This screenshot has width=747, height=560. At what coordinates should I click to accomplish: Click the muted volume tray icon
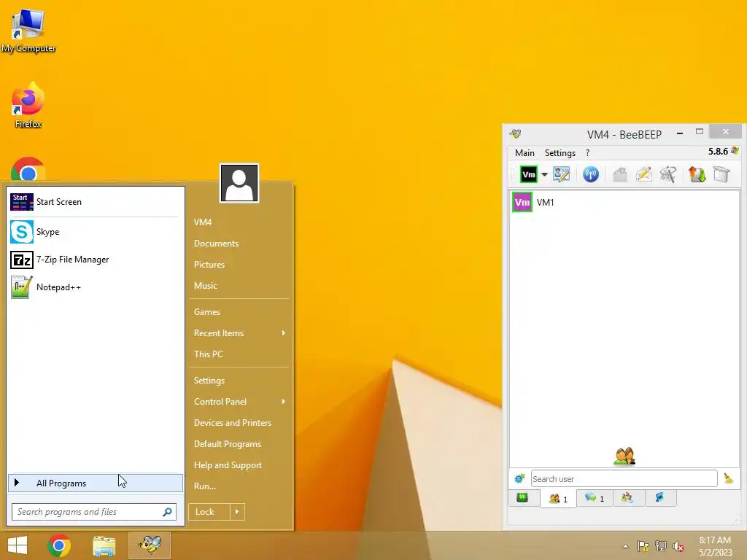click(x=678, y=546)
